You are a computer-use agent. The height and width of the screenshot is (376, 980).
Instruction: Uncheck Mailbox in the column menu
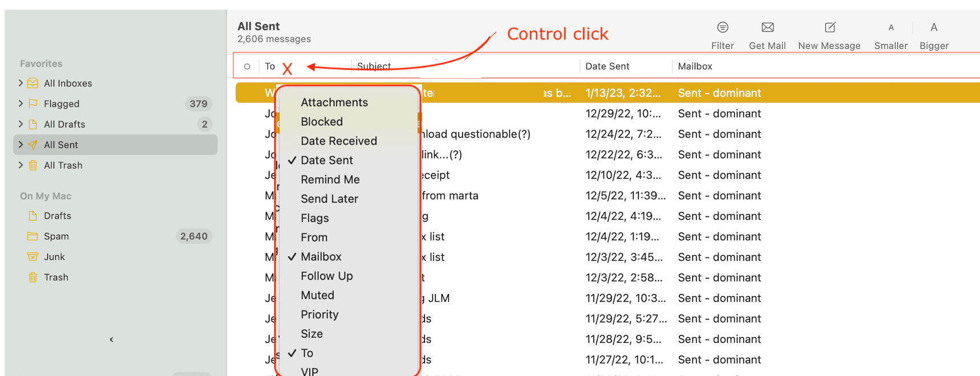(x=321, y=256)
